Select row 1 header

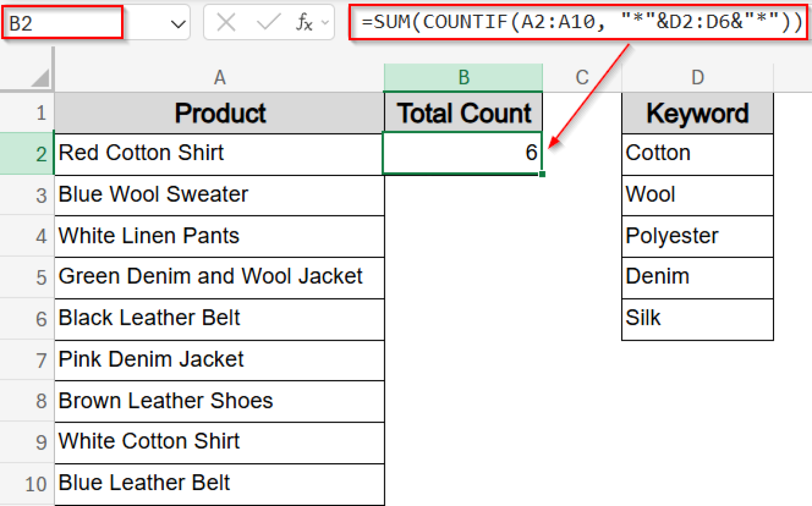click(x=41, y=113)
